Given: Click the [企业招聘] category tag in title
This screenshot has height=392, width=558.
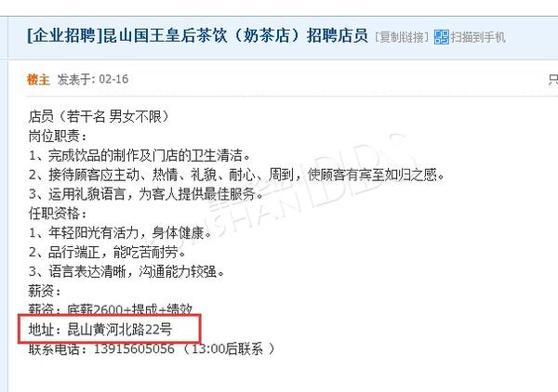Looking at the screenshot, I should point(65,35).
